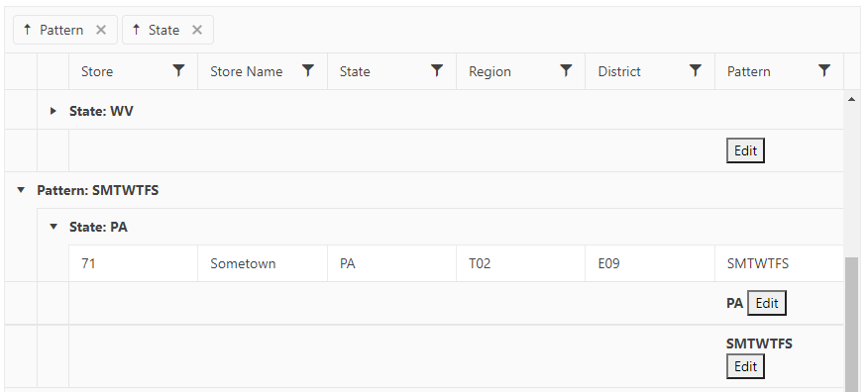
Task: Sort by the Region column header
Action: click(x=489, y=71)
